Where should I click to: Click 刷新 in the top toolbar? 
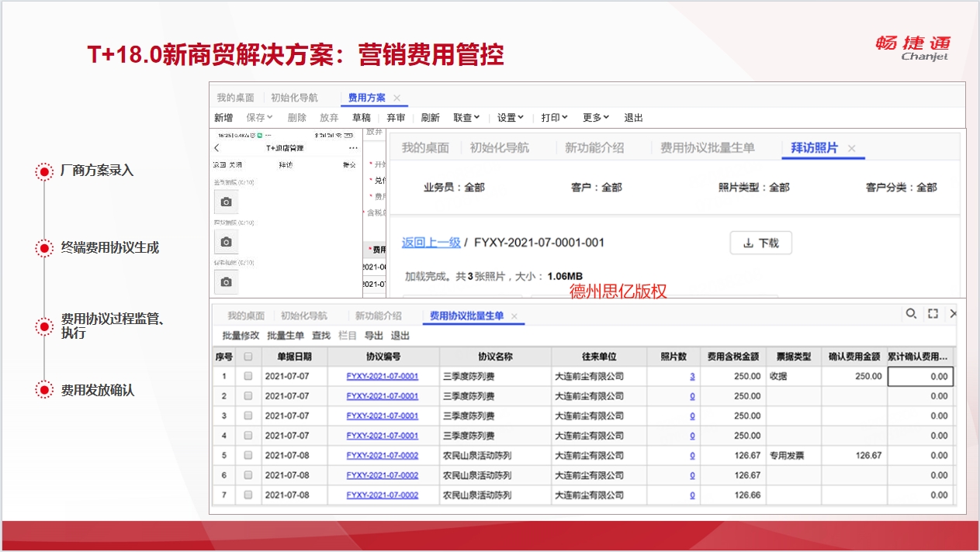431,118
